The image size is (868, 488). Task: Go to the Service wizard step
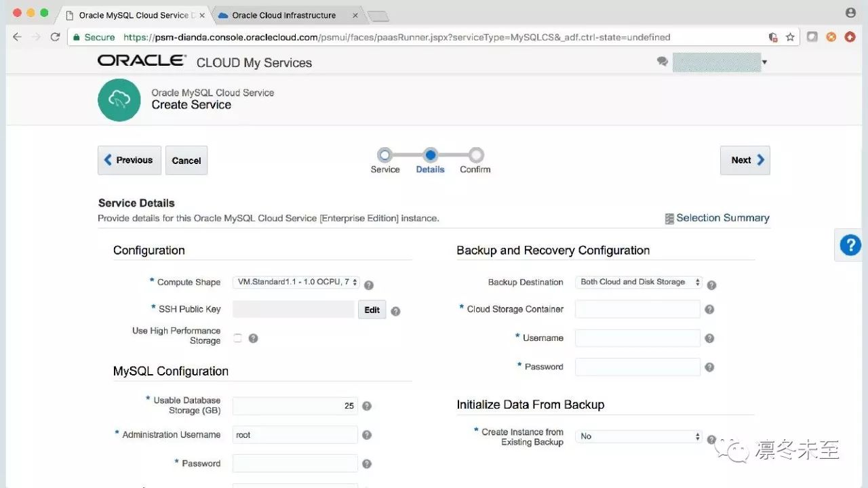coord(384,161)
